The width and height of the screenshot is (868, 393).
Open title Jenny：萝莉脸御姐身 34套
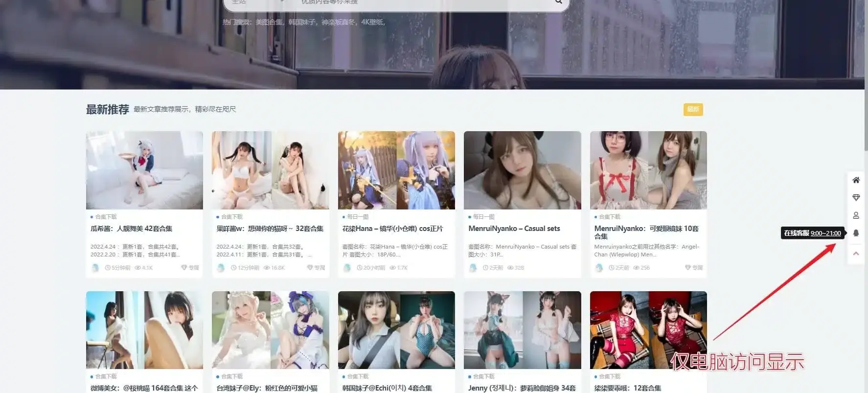tap(522, 388)
